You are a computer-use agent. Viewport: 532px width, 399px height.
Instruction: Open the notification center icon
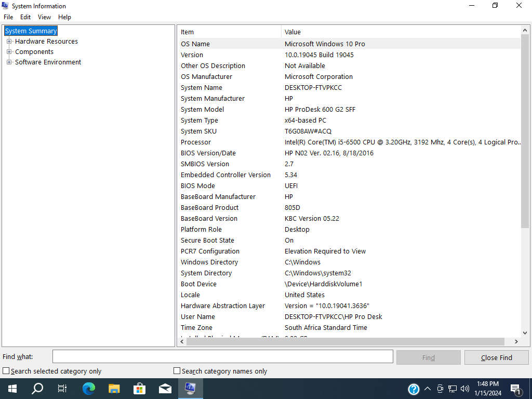coord(516,389)
